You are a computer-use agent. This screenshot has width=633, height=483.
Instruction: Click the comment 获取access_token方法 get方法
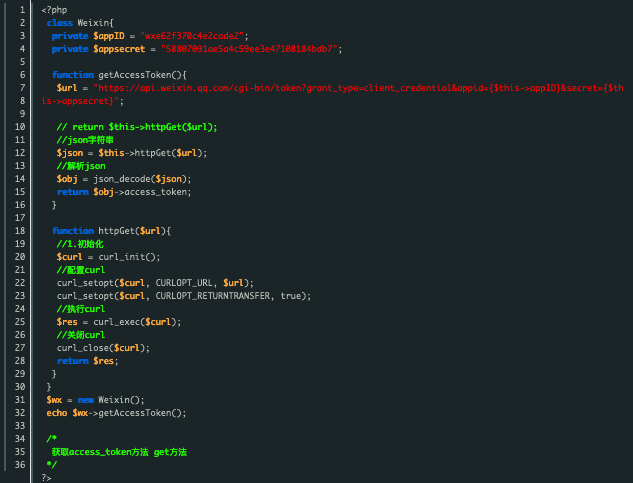pos(119,452)
